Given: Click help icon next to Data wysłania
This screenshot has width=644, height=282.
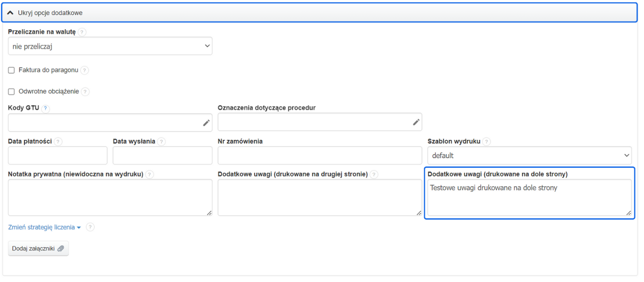Looking at the screenshot, I should [162, 142].
